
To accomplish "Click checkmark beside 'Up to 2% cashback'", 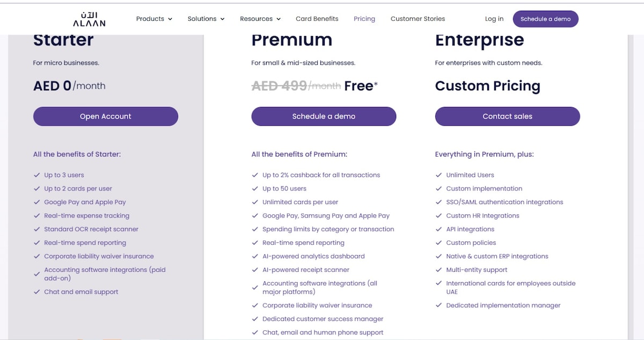I will tap(255, 175).
